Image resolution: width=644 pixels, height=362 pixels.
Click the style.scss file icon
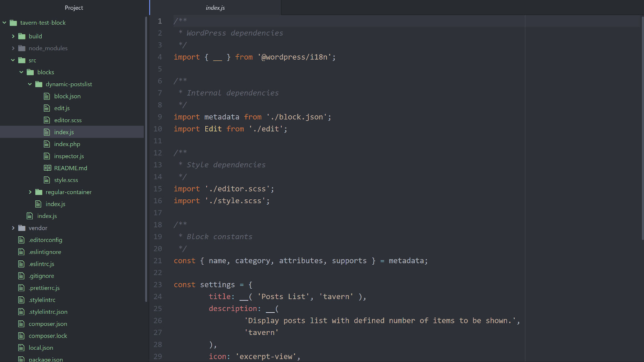pos(47,180)
